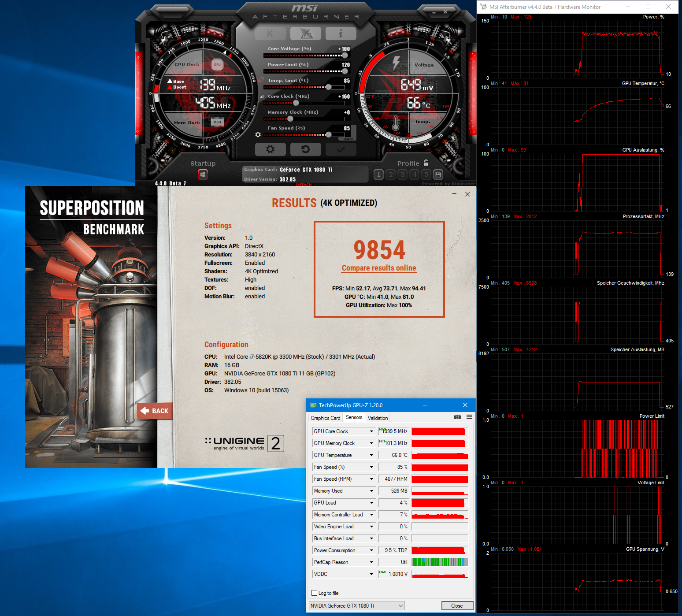Open the Validation tab in GPU-Z

[378, 418]
